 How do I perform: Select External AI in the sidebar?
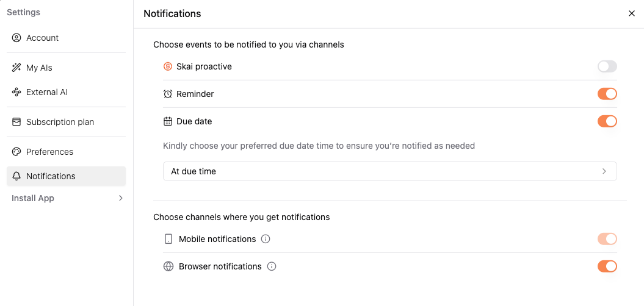(66, 92)
